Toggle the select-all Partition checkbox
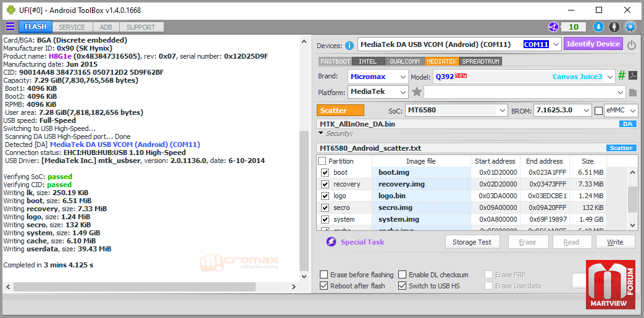The image size is (644, 318). (x=322, y=161)
